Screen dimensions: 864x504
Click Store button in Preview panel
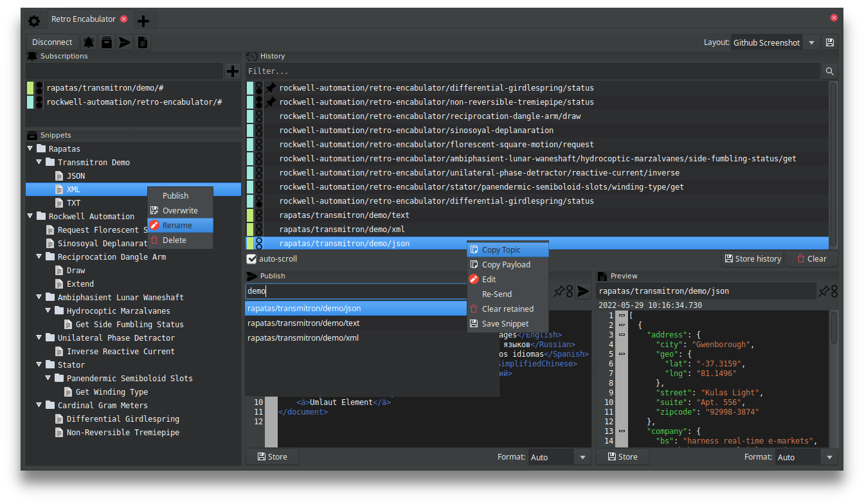[622, 457]
